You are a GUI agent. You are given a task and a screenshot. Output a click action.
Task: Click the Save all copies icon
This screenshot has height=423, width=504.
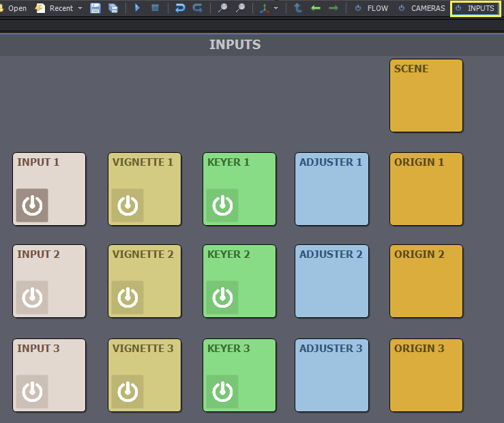pyautogui.click(x=113, y=8)
